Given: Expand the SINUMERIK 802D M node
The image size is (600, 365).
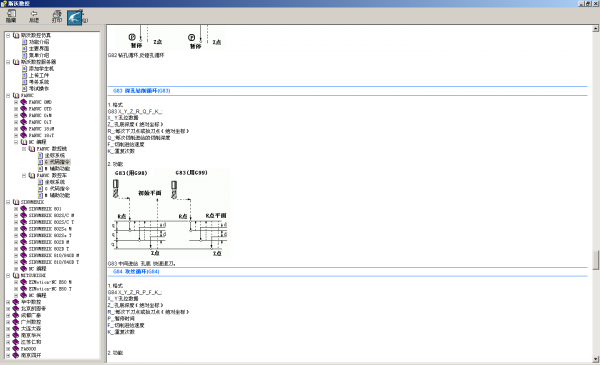Looking at the screenshot, I should tap(16, 242).
